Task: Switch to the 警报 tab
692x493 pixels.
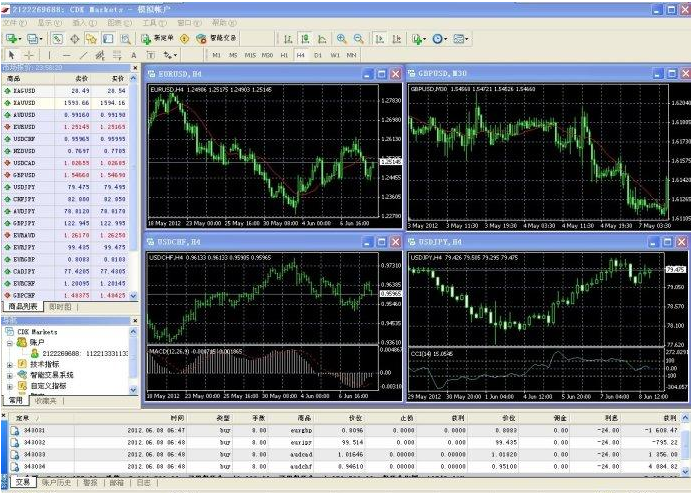Action: [90, 483]
